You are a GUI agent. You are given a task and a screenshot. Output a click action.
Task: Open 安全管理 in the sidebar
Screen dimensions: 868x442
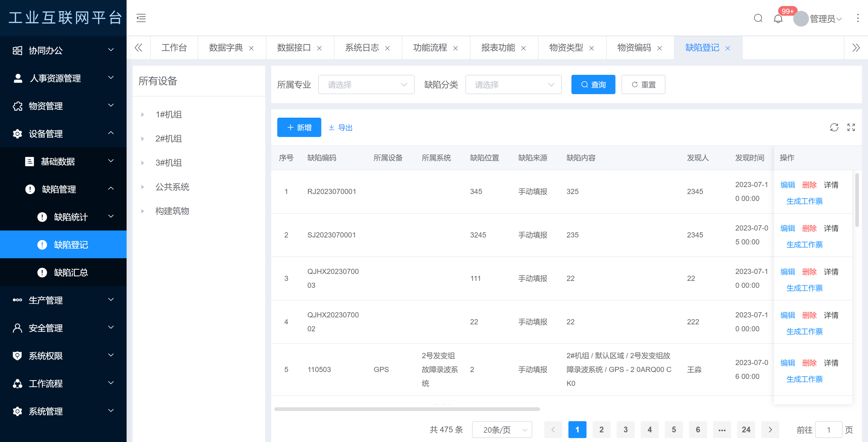pos(63,328)
